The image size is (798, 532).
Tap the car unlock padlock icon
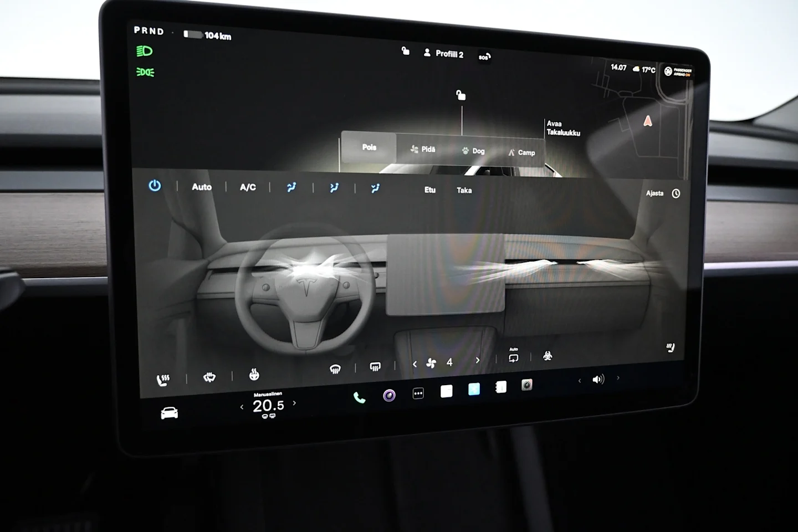click(x=461, y=95)
